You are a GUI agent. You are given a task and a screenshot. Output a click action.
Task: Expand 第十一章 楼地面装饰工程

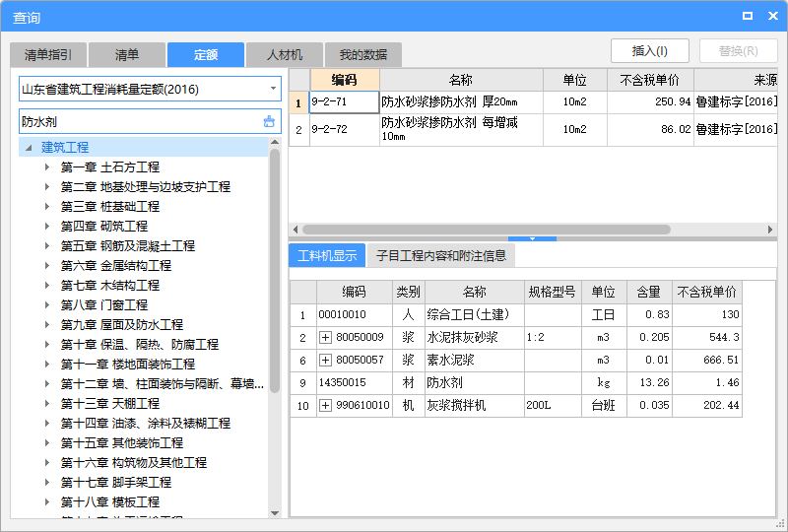[x=46, y=365]
